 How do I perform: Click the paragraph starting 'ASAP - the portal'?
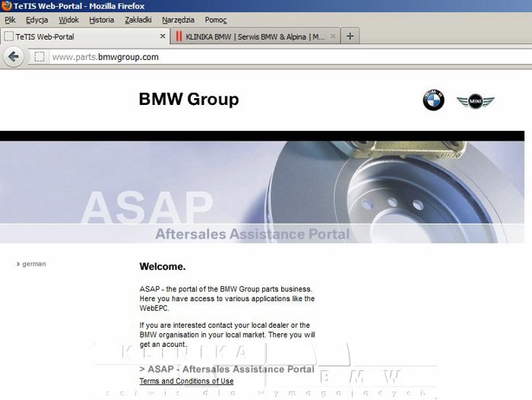tap(227, 298)
